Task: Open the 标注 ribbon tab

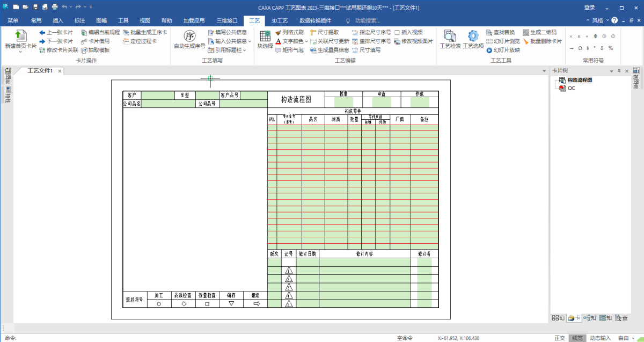Action: 79,20
